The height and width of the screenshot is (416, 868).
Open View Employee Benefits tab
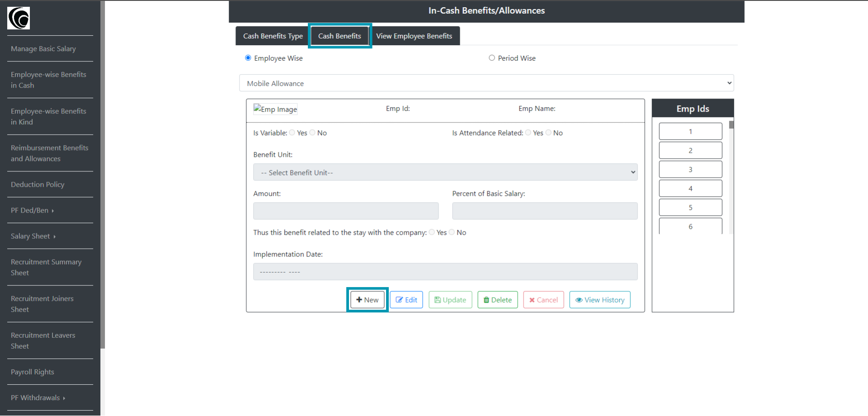pyautogui.click(x=414, y=36)
